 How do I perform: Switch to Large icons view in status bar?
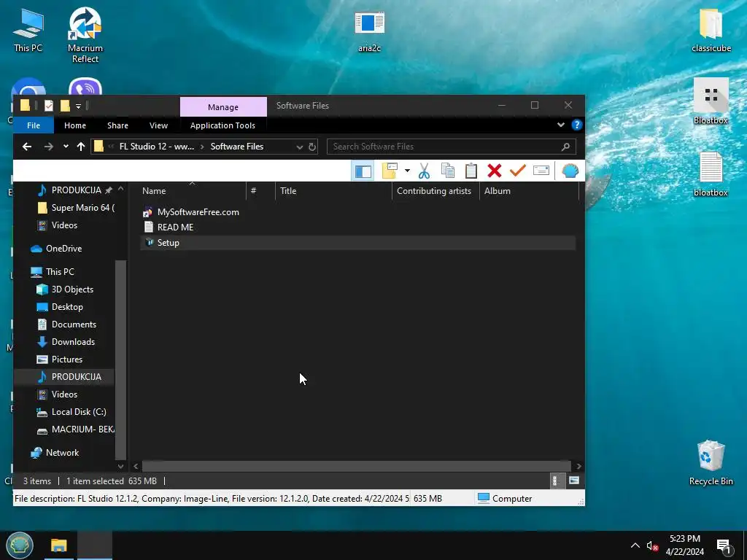[574, 481]
